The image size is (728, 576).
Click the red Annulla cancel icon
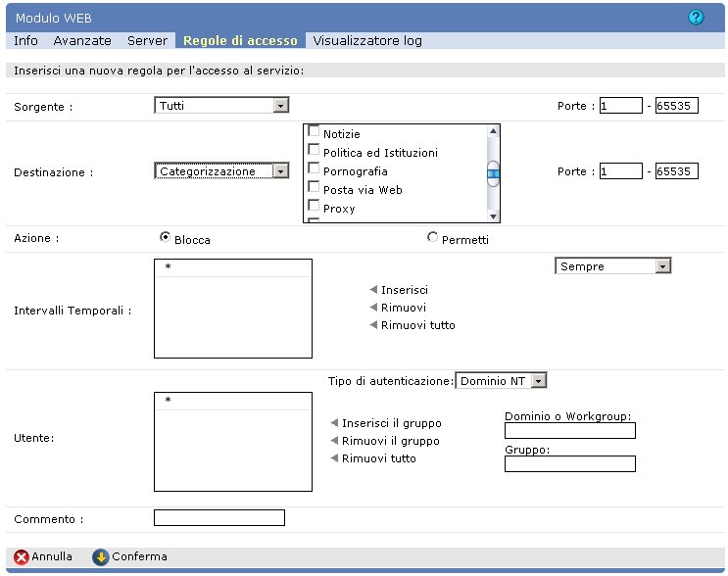click(21, 556)
